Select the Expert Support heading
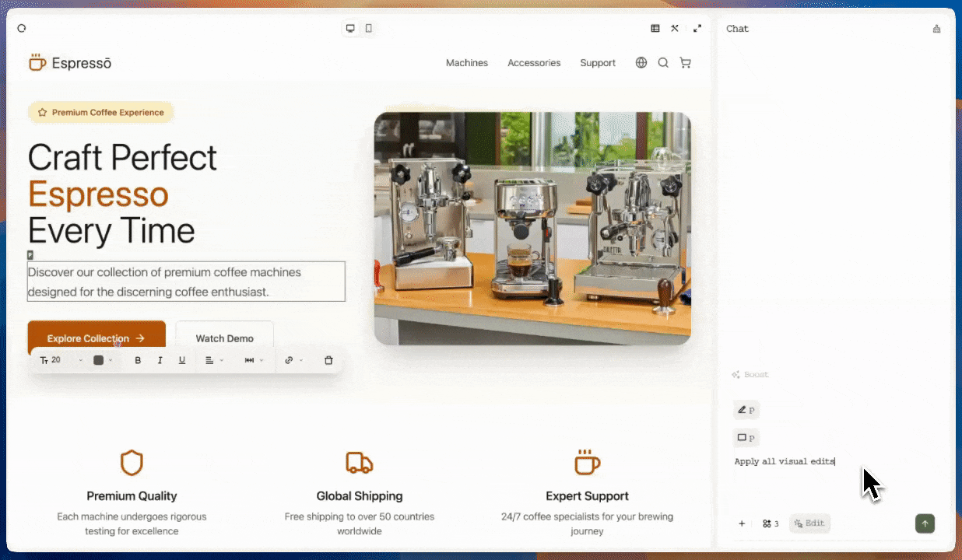 click(x=587, y=496)
